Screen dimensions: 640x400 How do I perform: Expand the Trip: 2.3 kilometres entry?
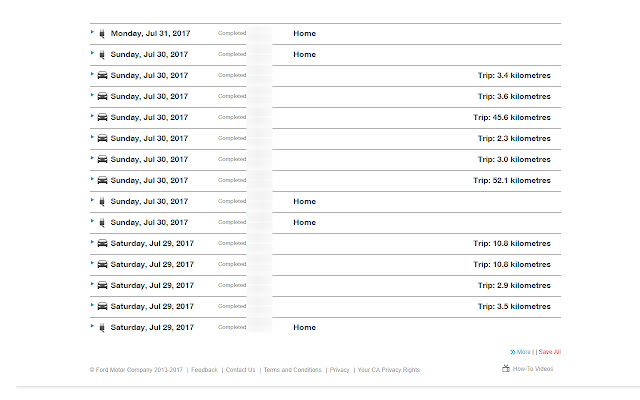coord(92,137)
